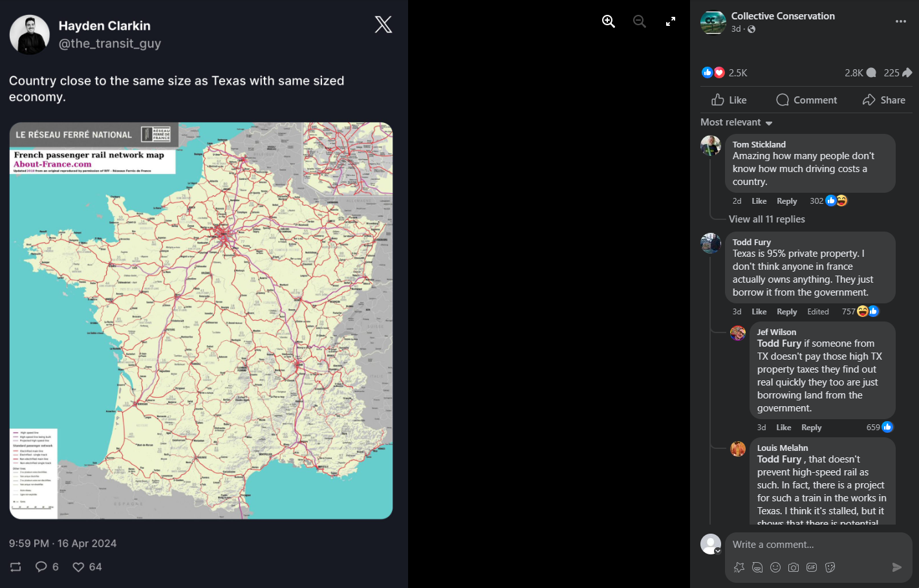919x588 pixels.
Task: Zoom in on the photo viewer
Action: (x=609, y=21)
